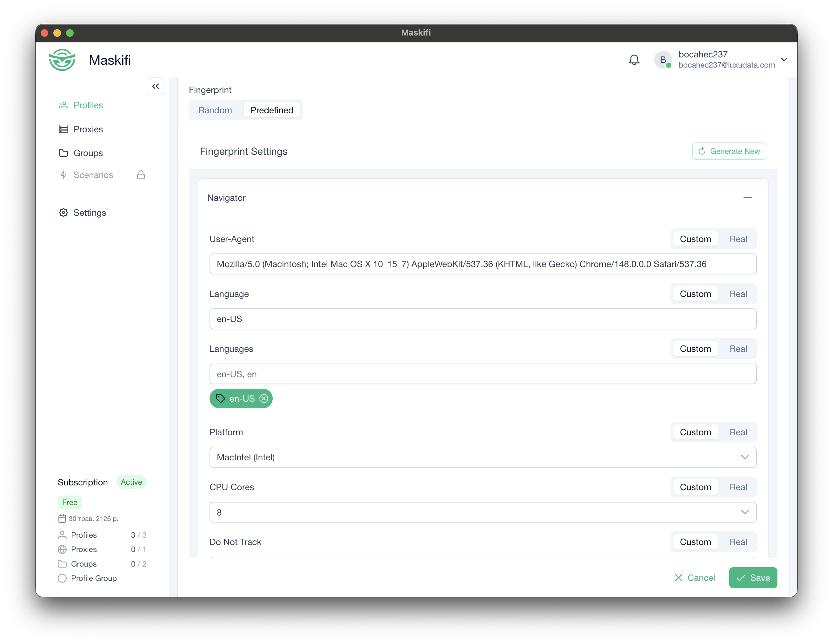Select the Predefined fingerprint tab
The height and width of the screenshot is (644, 833).
click(272, 110)
